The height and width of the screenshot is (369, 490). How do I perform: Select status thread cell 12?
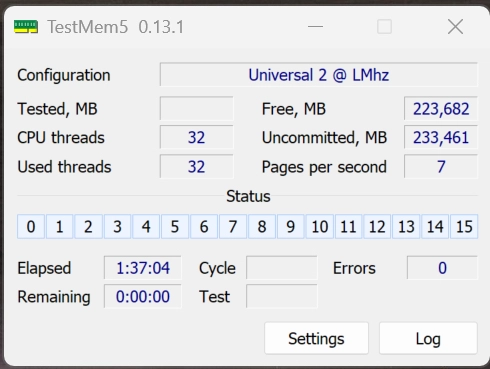pos(377,227)
